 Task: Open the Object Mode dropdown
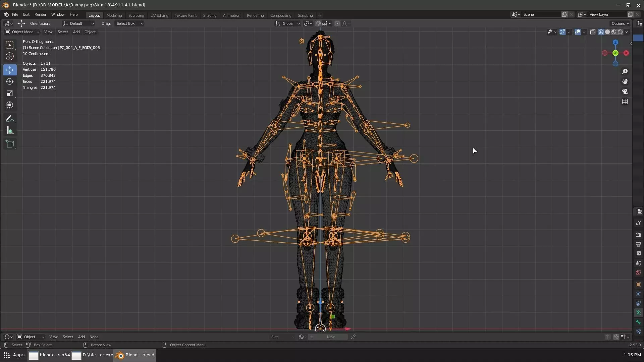click(22, 32)
